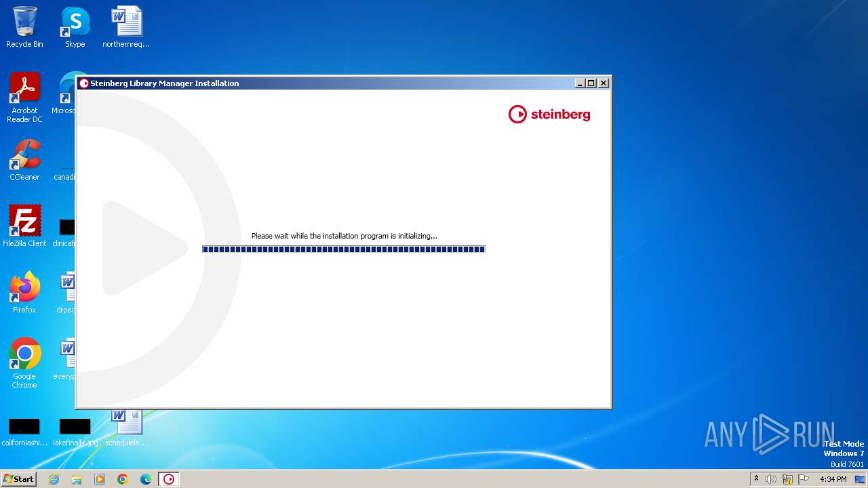The image size is (868, 488).
Task: Launch Firefox desktop shortcut
Action: point(24,293)
